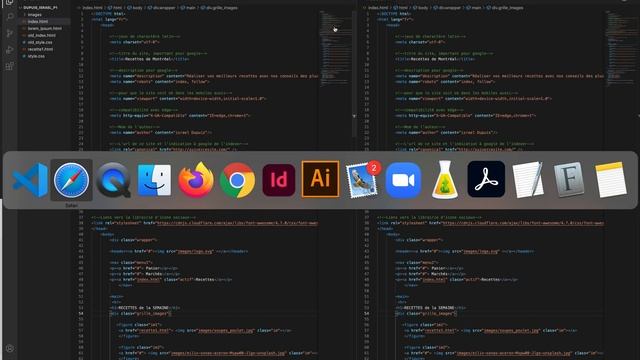
Task: Open recette1.html from the Explorer
Action: (x=40, y=49)
